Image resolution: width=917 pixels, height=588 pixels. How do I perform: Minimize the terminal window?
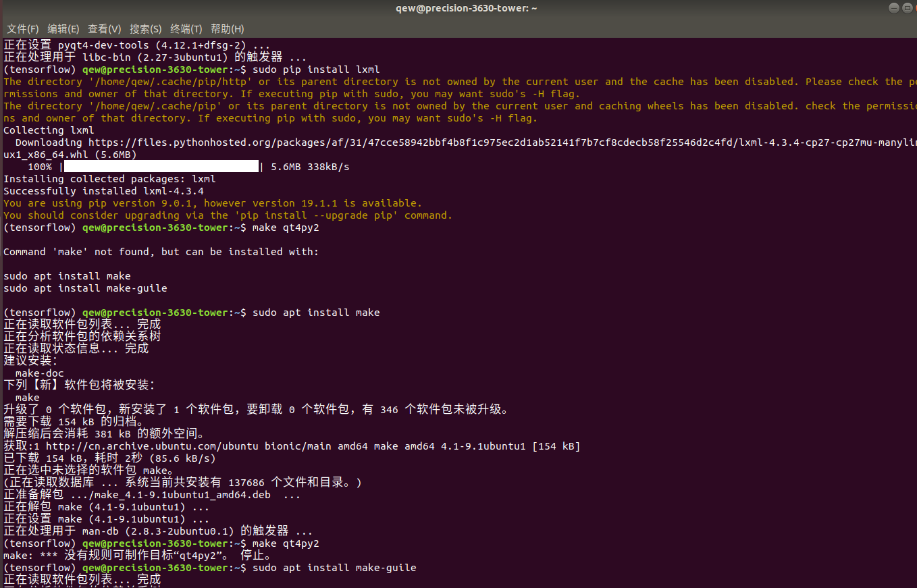(x=893, y=7)
